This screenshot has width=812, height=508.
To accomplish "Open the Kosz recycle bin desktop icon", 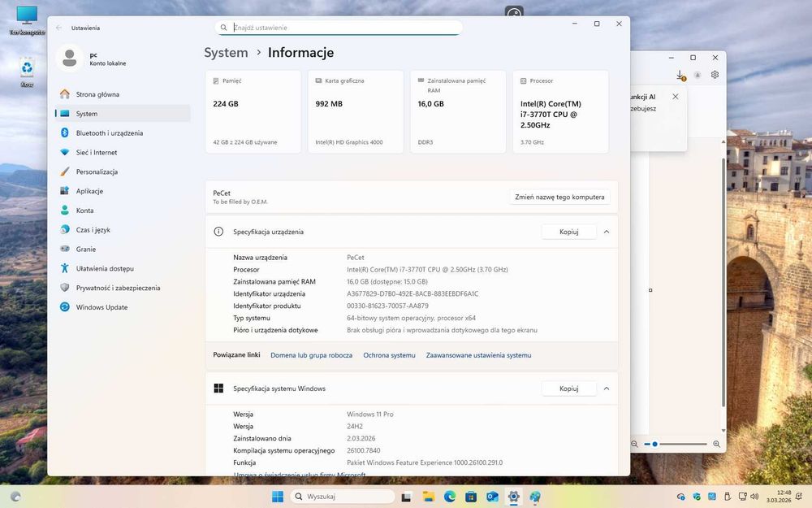I will 27,72.
